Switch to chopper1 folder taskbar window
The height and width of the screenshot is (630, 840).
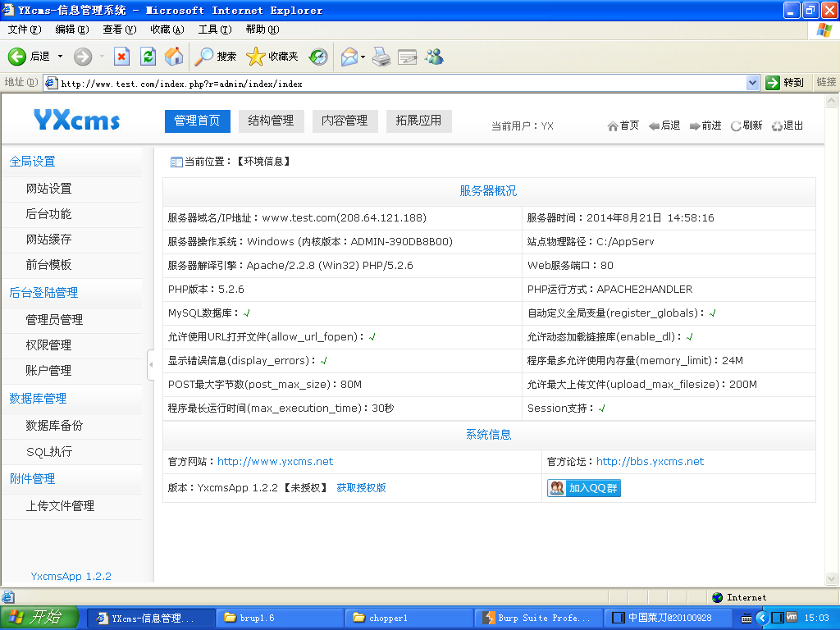(x=409, y=619)
